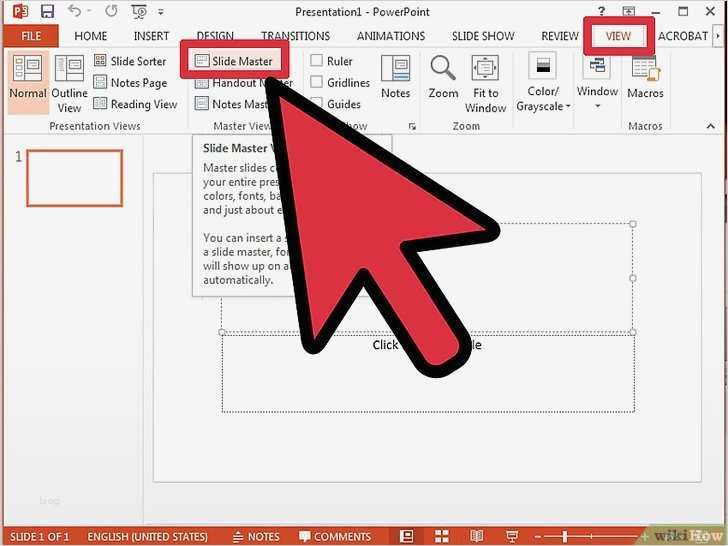Switch to the ANIMATIONS tab
This screenshot has height=546, width=728.
pyautogui.click(x=391, y=36)
